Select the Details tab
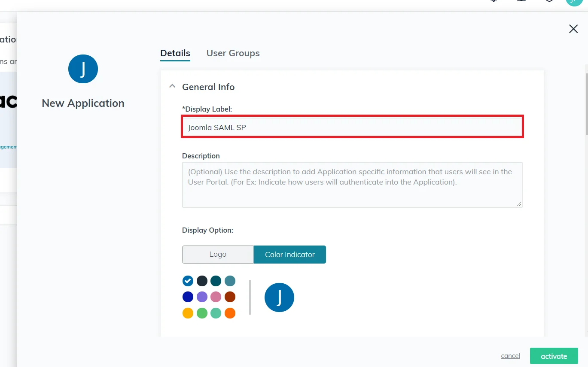 point(175,53)
